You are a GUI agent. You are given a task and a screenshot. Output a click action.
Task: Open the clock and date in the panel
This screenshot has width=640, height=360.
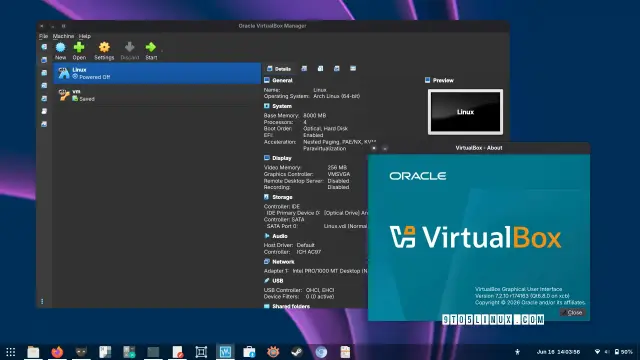click(558, 352)
